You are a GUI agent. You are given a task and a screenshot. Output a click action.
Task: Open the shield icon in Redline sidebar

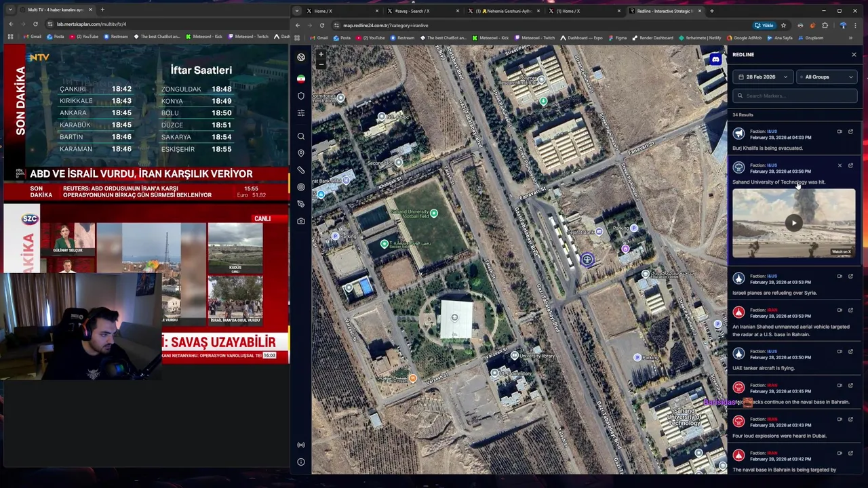point(301,96)
